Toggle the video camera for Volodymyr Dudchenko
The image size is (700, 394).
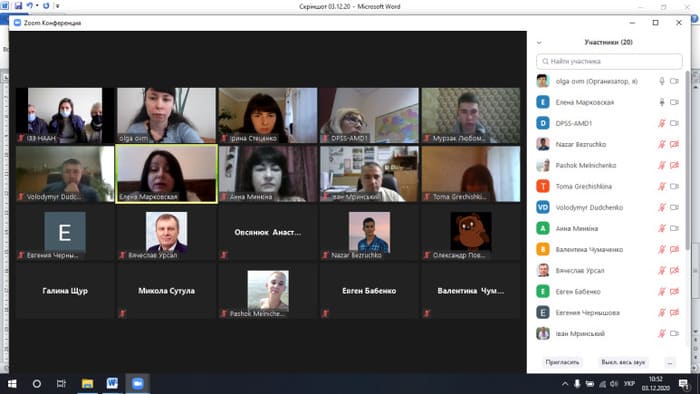[674, 207]
